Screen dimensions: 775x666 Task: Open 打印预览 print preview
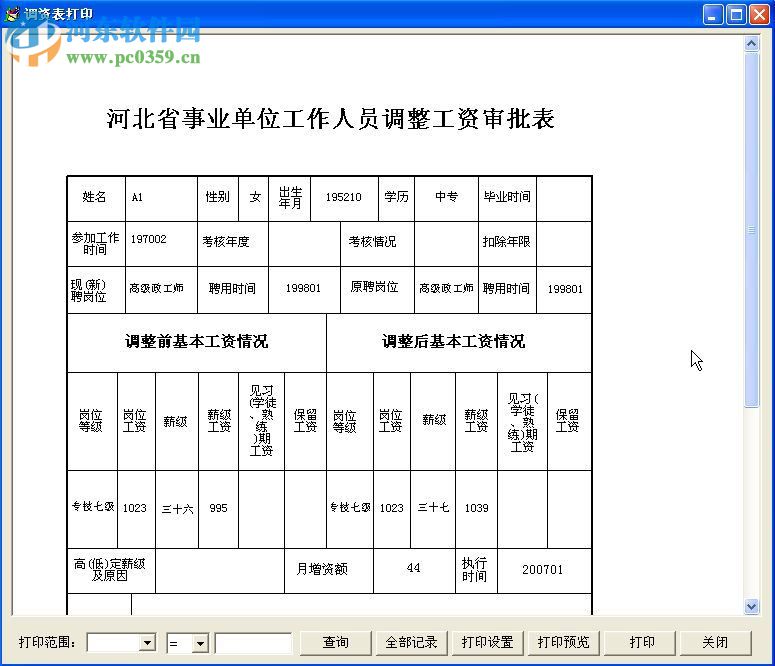tap(563, 642)
